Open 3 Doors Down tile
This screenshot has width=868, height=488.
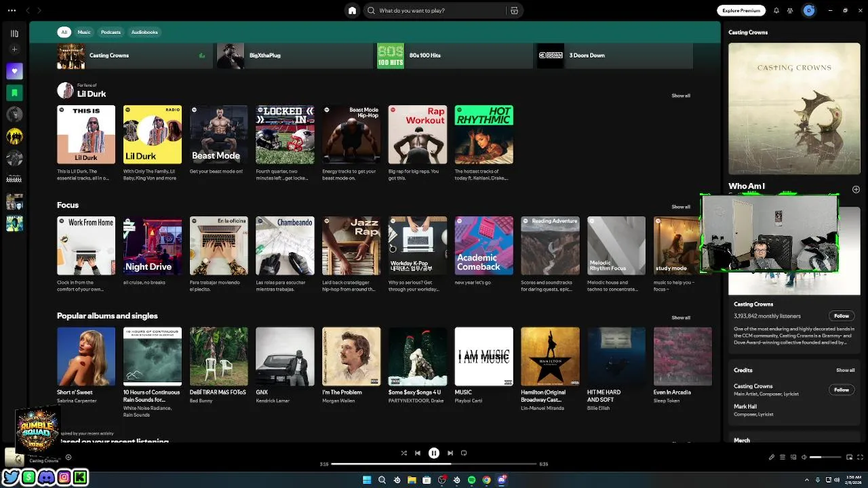[614, 56]
